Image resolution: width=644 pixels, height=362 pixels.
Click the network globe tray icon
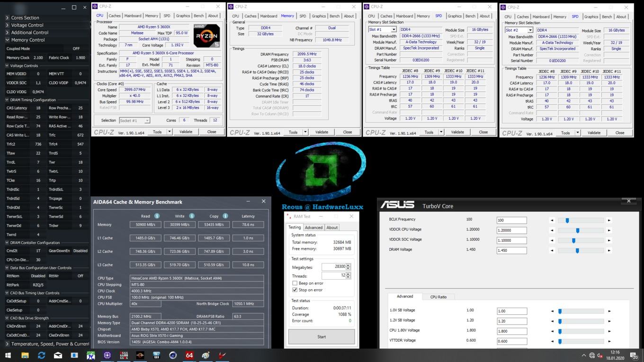point(591,355)
